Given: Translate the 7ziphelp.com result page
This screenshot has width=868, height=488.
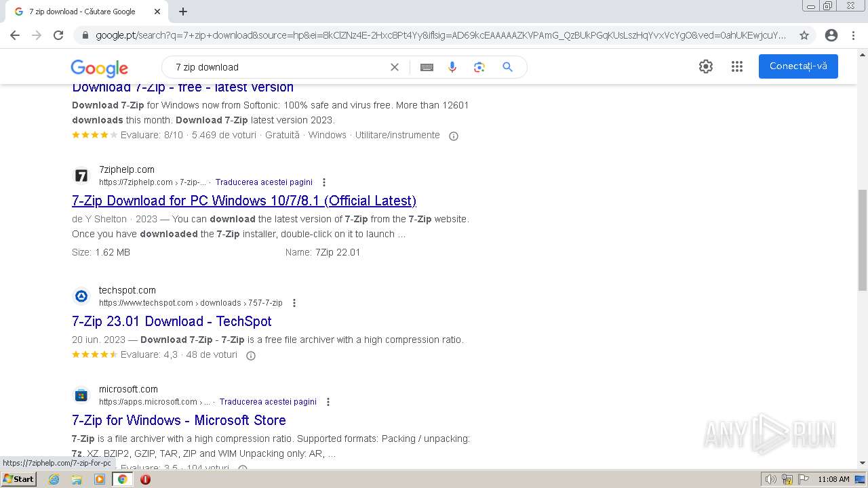Looking at the screenshot, I should 264,182.
